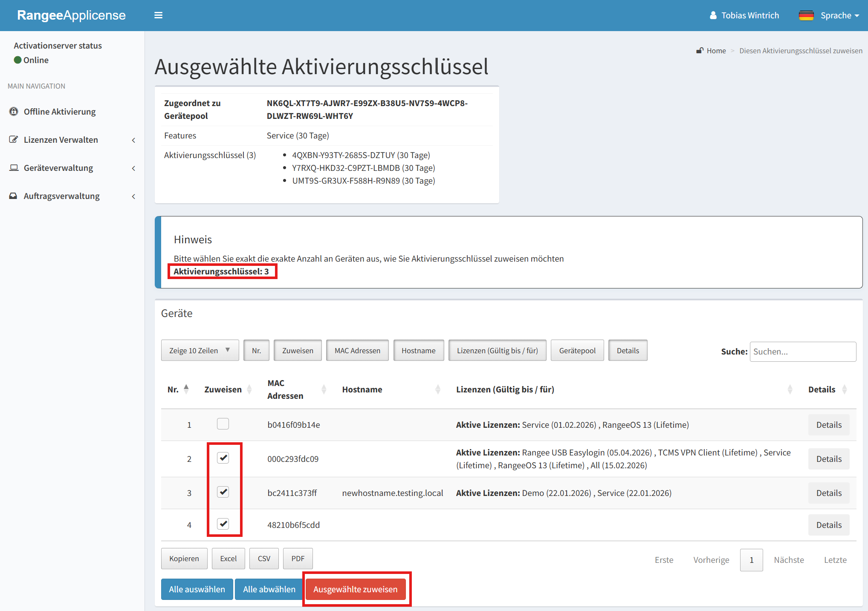Uncheck the box for device 48210b6f5cdd
This screenshot has width=868, height=611.
(223, 524)
